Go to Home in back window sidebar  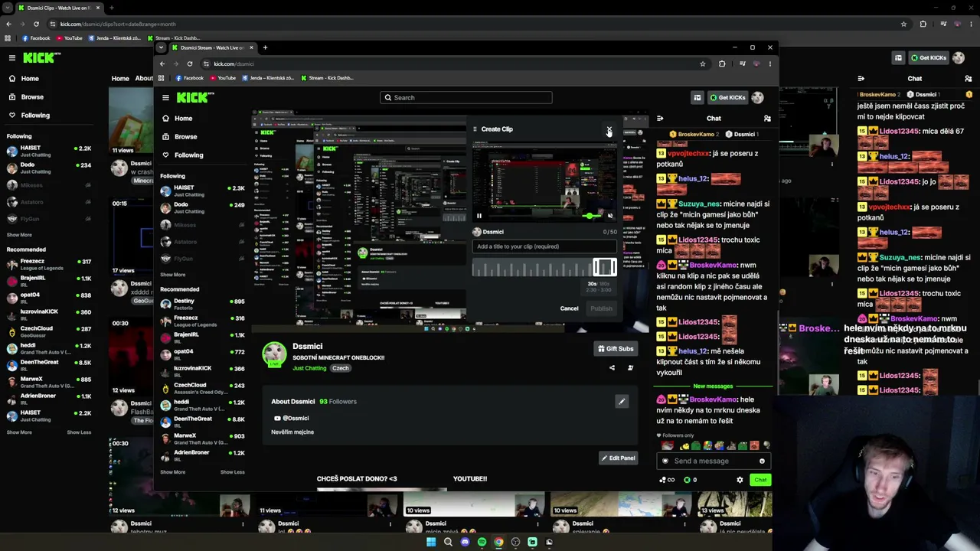[x=24, y=79]
